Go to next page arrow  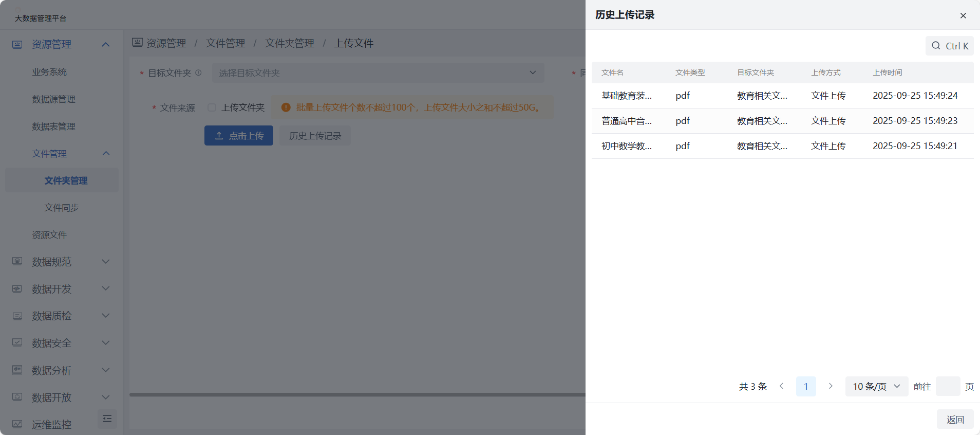[x=831, y=386]
